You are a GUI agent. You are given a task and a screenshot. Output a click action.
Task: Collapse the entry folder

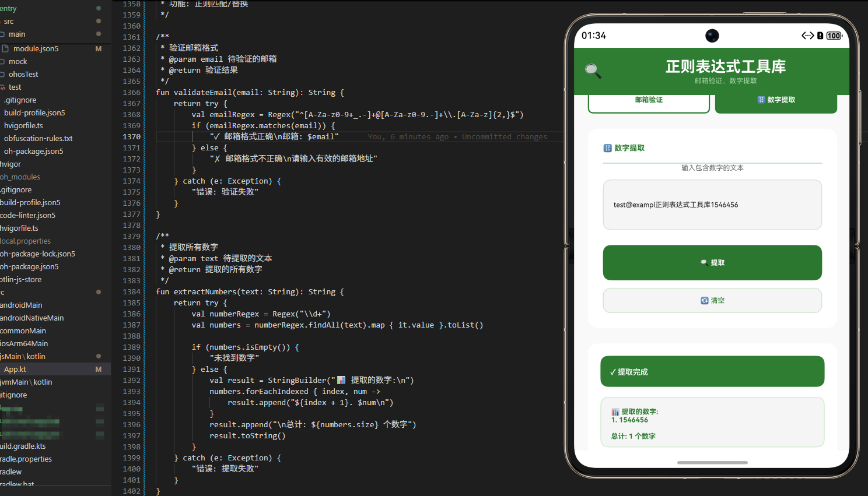pos(8,8)
